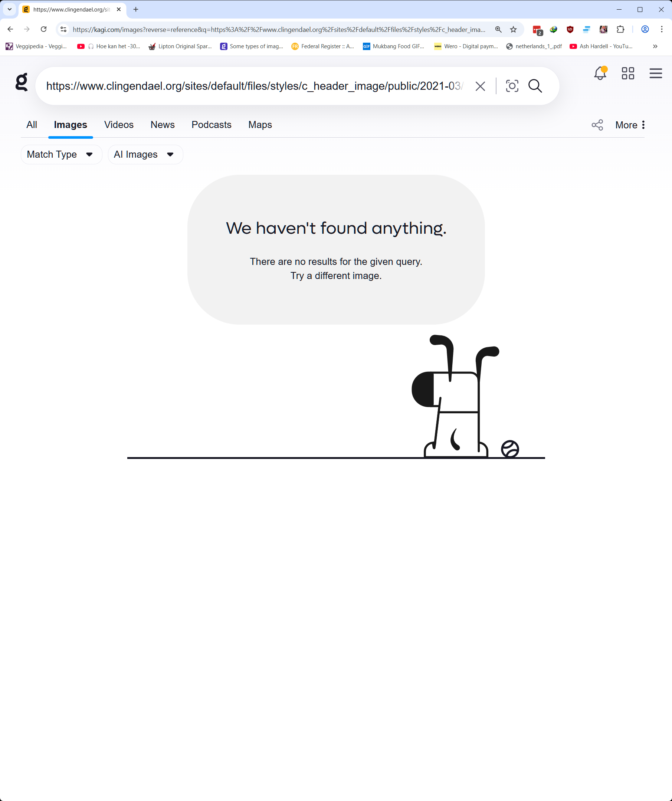
Task: Clear the search query with the X icon
Action: click(x=480, y=86)
